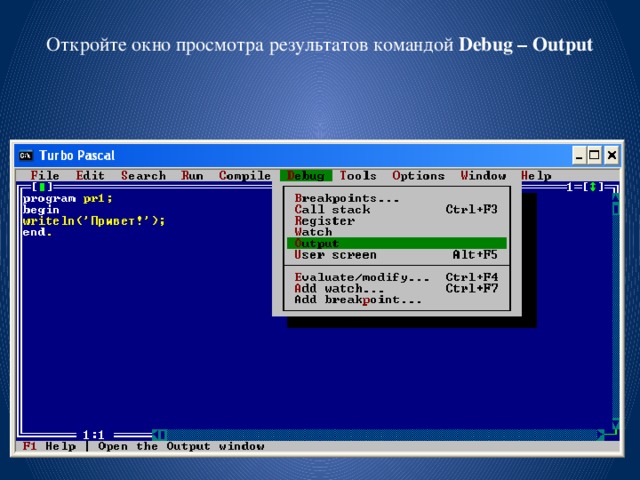This screenshot has height=480, width=640.
Task: Open the Search menu
Action: [x=143, y=176]
